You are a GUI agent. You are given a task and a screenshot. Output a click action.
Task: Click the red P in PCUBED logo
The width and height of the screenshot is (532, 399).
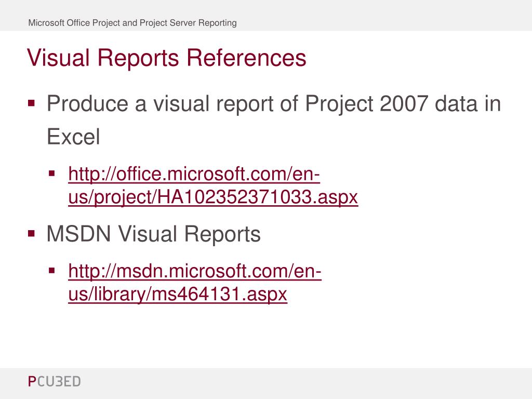coord(32,381)
